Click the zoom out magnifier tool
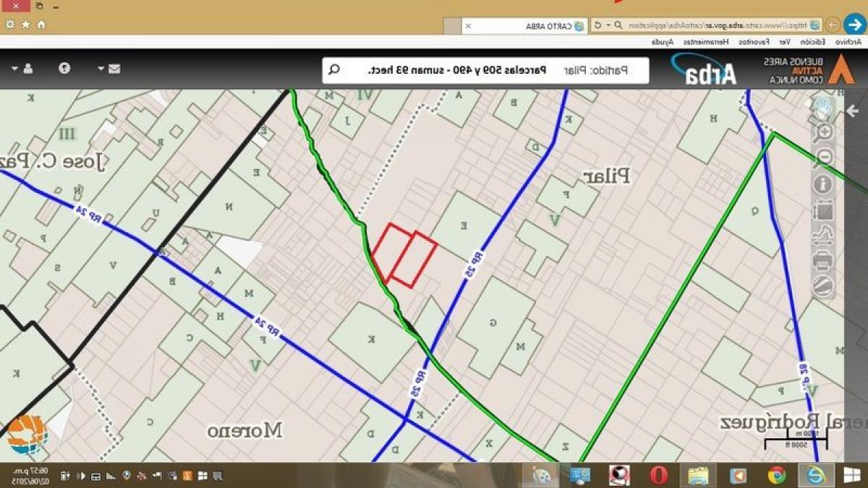Screen dimensions: 868x488 [823, 158]
